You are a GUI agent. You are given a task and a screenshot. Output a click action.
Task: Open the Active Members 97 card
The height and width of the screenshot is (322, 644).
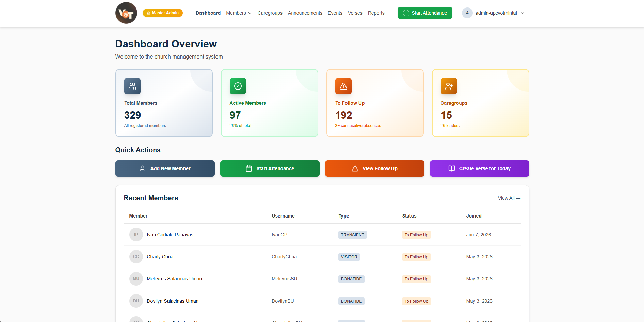click(x=270, y=103)
